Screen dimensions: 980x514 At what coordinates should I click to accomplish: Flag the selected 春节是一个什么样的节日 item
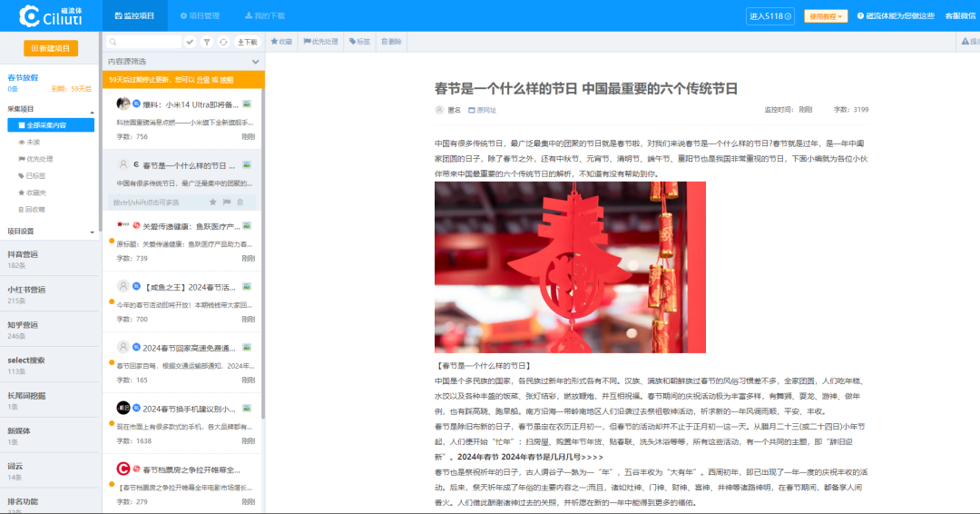(x=227, y=202)
